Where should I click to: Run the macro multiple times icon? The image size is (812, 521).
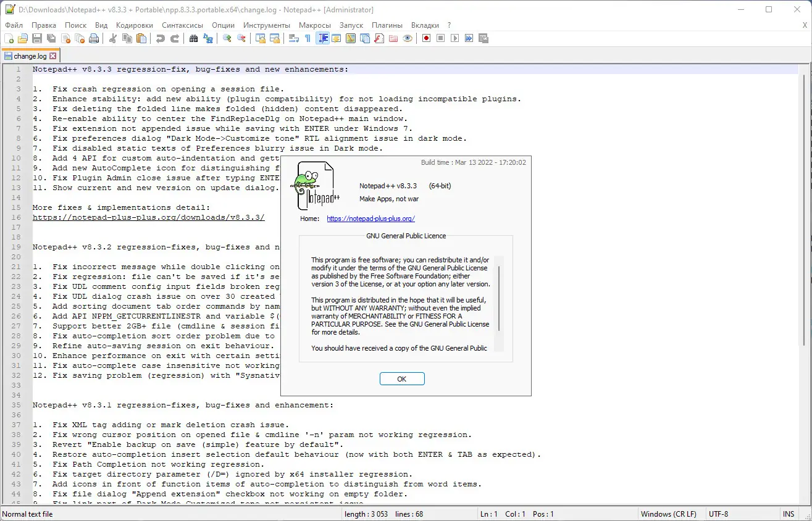(469, 38)
